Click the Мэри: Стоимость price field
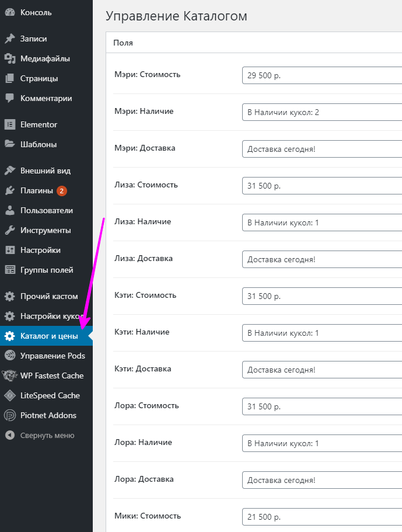The image size is (402, 532). (x=321, y=75)
